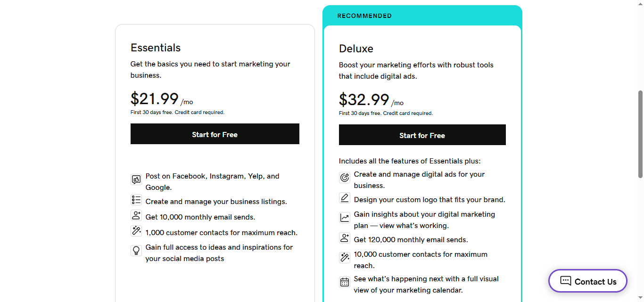Click the business listings checklist icon
This screenshot has height=302, width=644.
point(136,200)
